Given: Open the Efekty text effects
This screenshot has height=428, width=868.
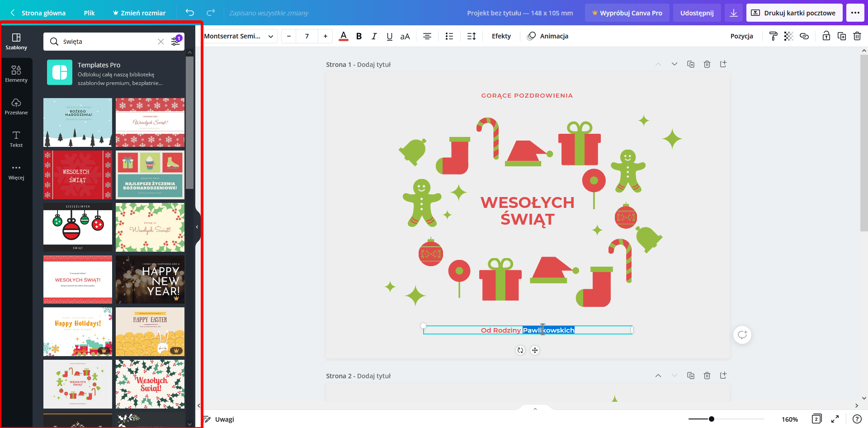Looking at the screenshot, I should [x=501, y=36].
